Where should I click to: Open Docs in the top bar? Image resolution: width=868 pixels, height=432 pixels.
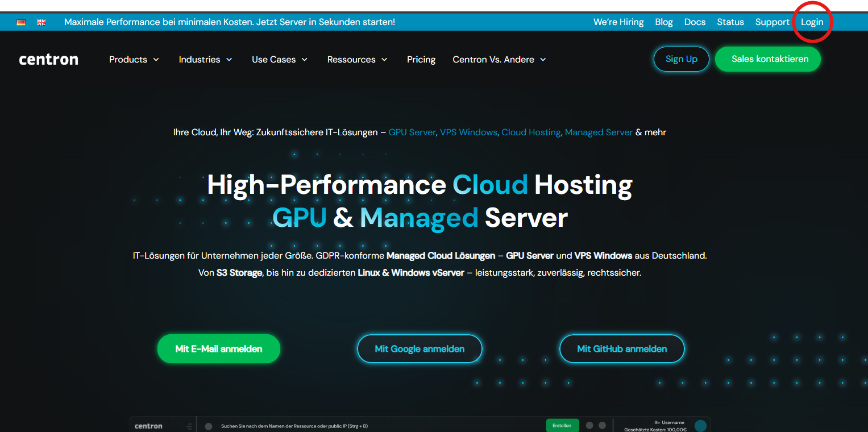695,22
